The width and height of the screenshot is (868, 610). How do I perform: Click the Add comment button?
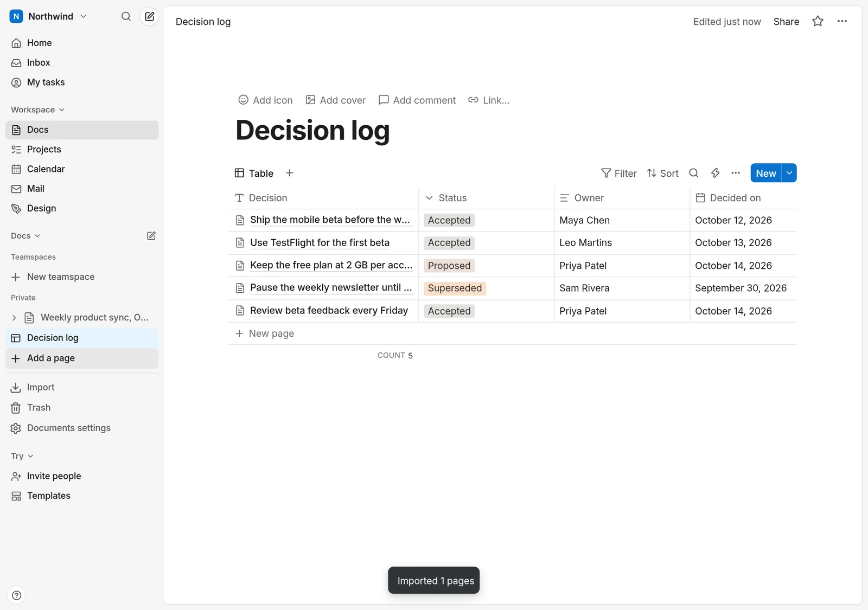pyautogui.click(x=417, y=100)
